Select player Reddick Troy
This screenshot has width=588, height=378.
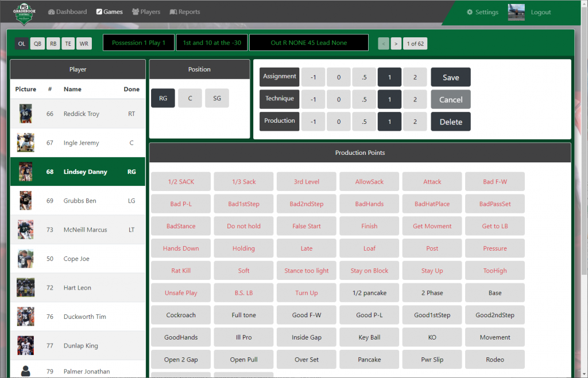[x=78, y=114]
